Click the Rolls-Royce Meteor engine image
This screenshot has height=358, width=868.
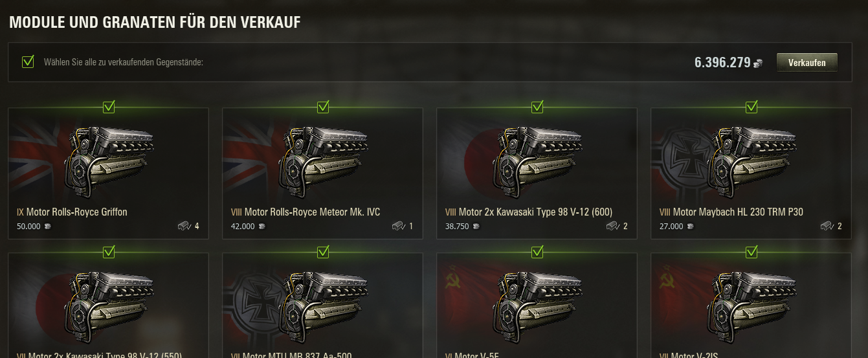point(323,161)
